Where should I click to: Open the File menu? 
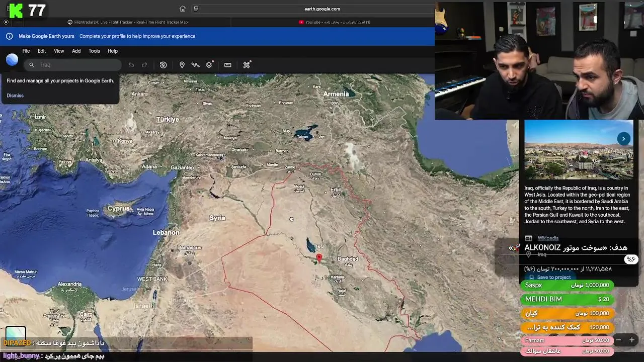(26, 51)
